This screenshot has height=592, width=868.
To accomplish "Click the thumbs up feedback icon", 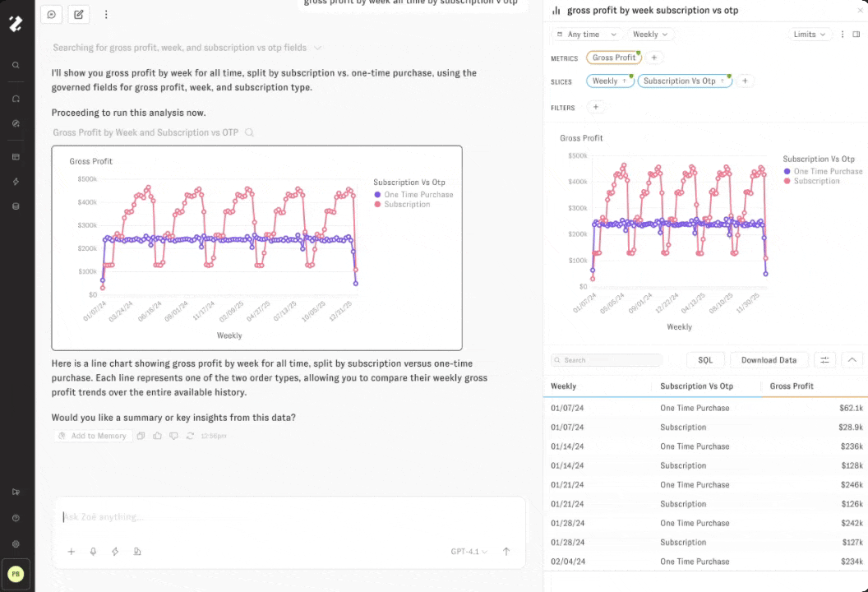I will click(x=157, y=436).
